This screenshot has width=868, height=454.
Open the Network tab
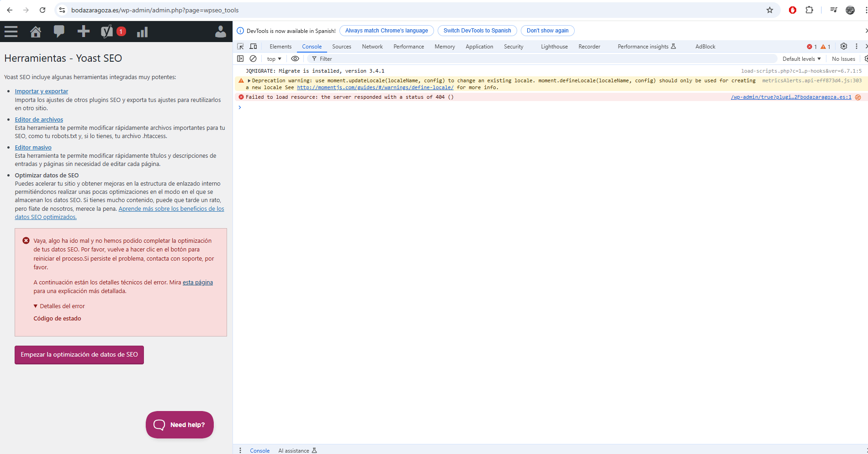372,47
